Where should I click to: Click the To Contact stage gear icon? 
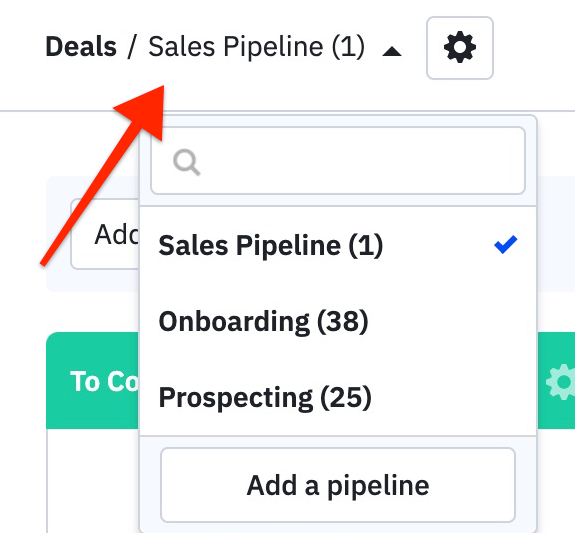pyautogui.click(x=560, y=382)
